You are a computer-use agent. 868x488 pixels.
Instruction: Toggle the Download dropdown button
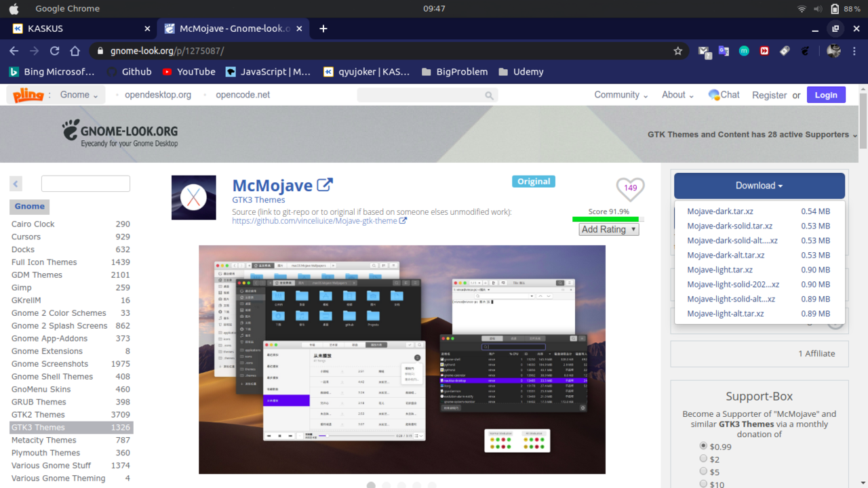(x=759, y=186)
